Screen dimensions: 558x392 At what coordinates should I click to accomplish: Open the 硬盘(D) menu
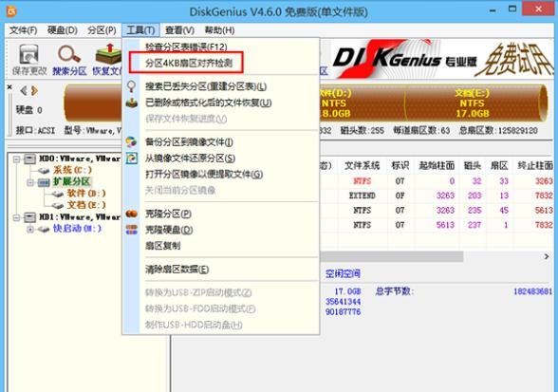pyautogui.click(x=63, y=30)
